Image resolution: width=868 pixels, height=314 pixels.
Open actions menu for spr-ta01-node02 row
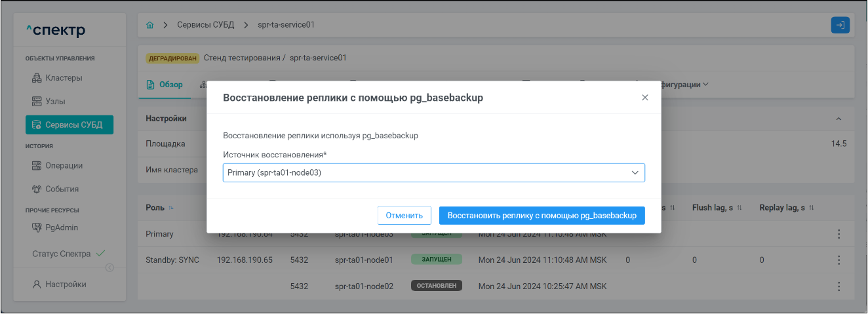pyautogui.click(x=838, y=286)
